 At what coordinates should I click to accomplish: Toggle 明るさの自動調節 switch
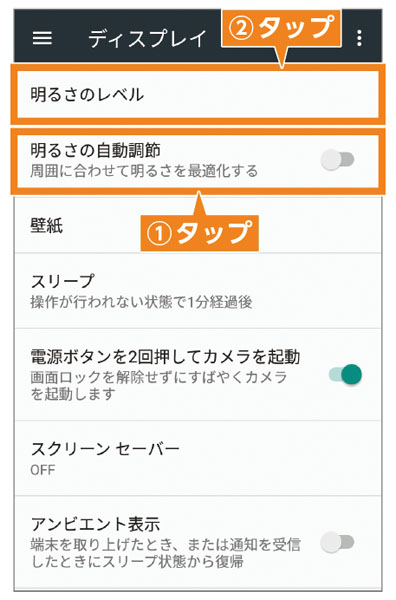coord(337,160)
